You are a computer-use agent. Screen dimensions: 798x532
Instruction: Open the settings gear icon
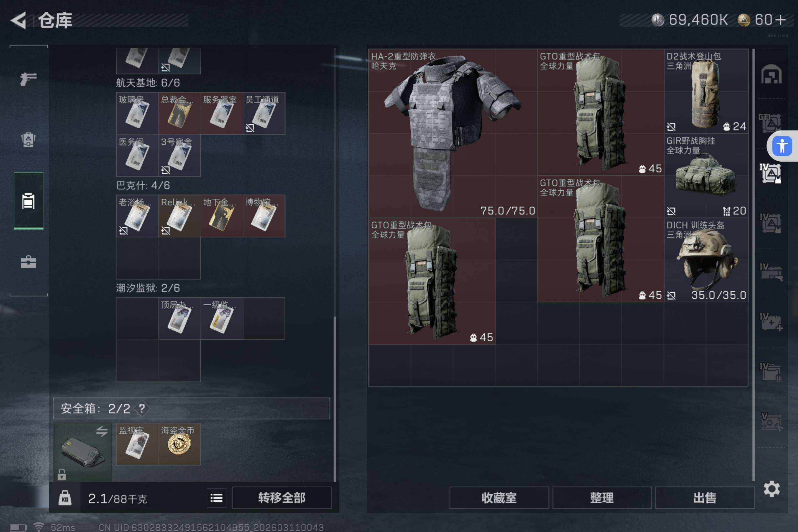(x=771, y=489)
